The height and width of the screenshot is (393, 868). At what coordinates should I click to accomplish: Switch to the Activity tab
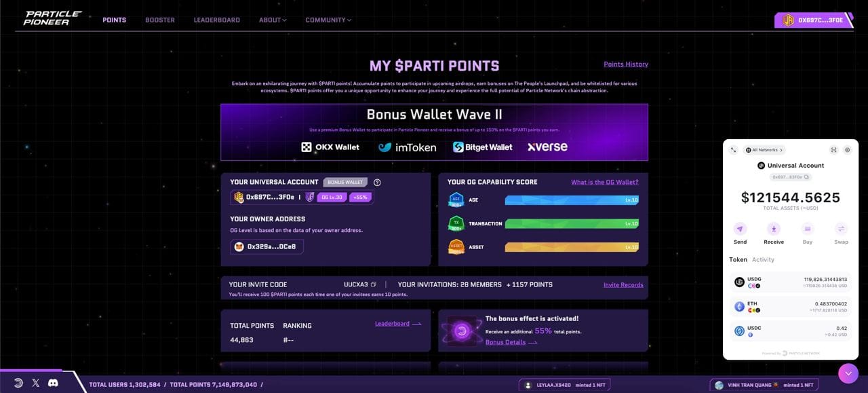click(x=763, y=259)
